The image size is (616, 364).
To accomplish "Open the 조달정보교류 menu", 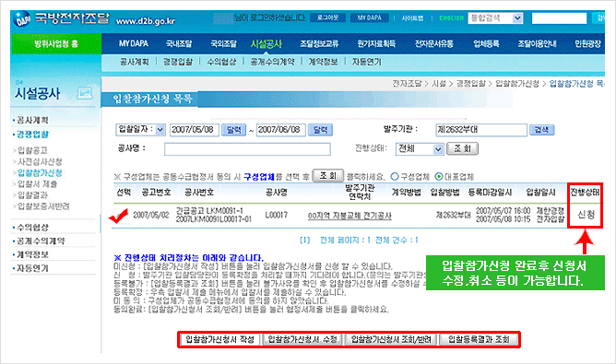I will click(x=319, y=43).
